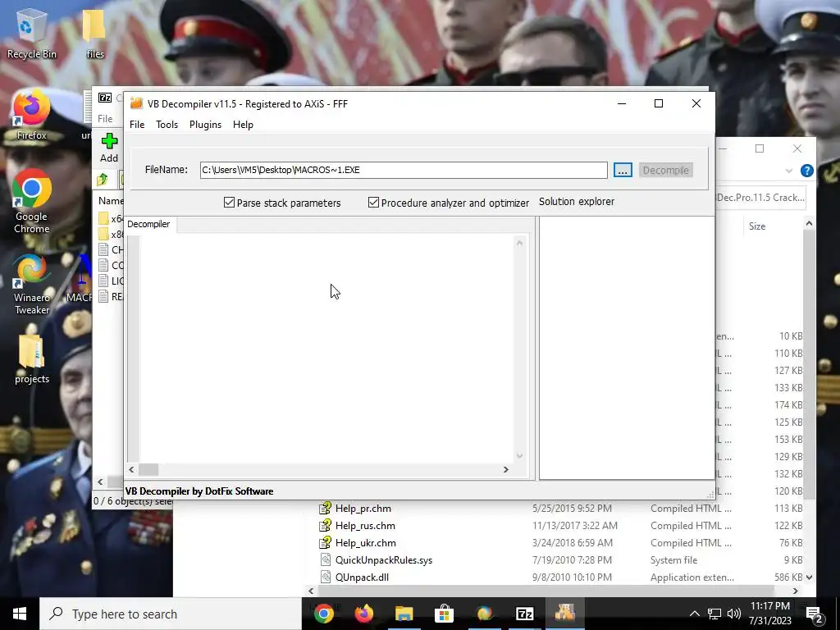Click the 7-Zip File menu
Viewport: 840px width, 630px height.
click(x=105, y=118)
